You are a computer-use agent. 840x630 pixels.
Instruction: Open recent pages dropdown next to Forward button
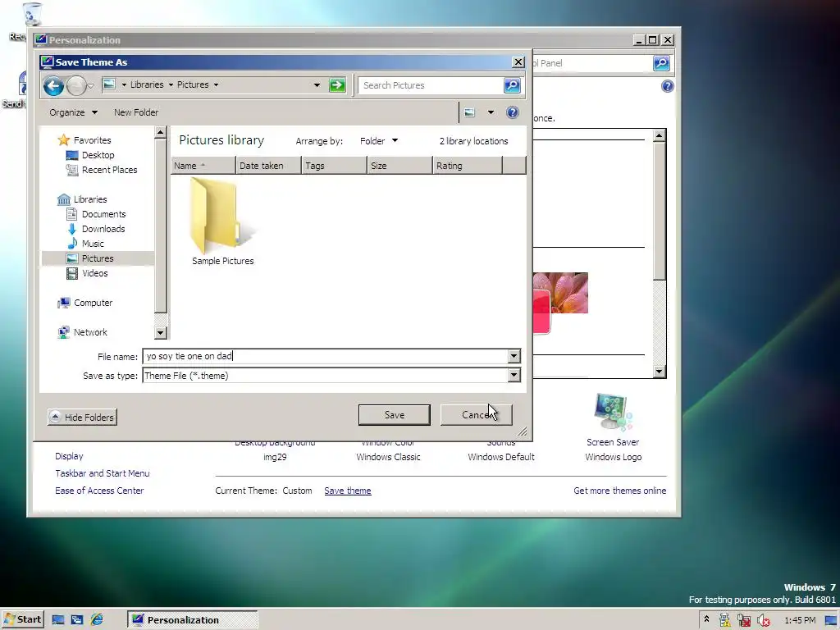click(x=90, y=85)
